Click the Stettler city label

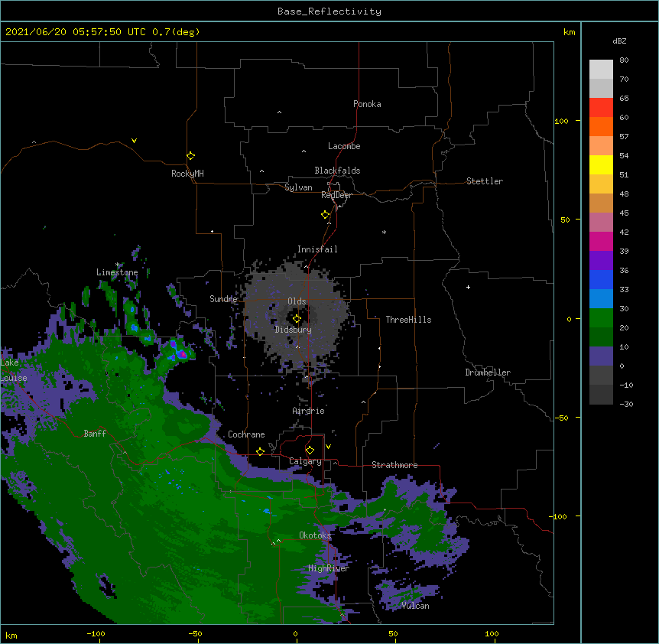click(485, 181)
